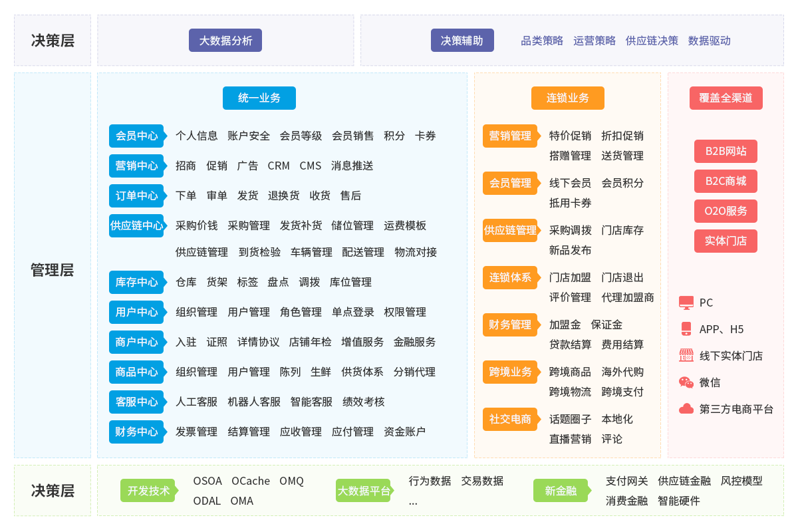Viewport: 798px width, 532px height.
Task: Click the 微信 WeChat icon
Action: tap(686, 382)
